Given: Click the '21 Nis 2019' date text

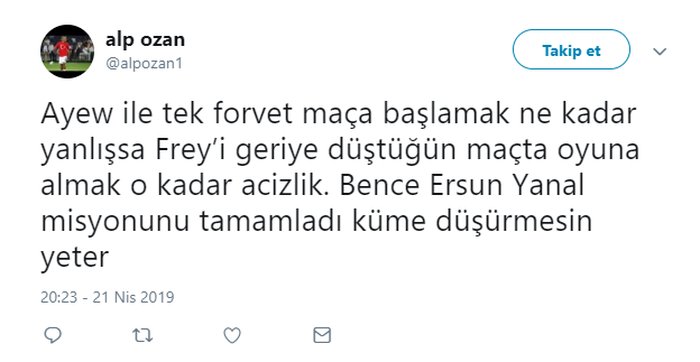Looking at the screenshot, I should tap(133, 297).
